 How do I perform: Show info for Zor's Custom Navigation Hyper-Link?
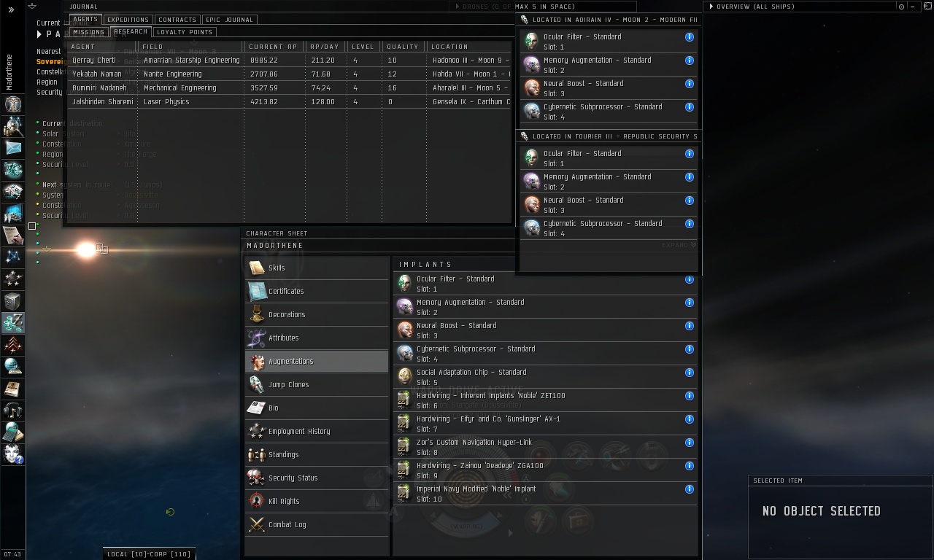tap(689, 443)
